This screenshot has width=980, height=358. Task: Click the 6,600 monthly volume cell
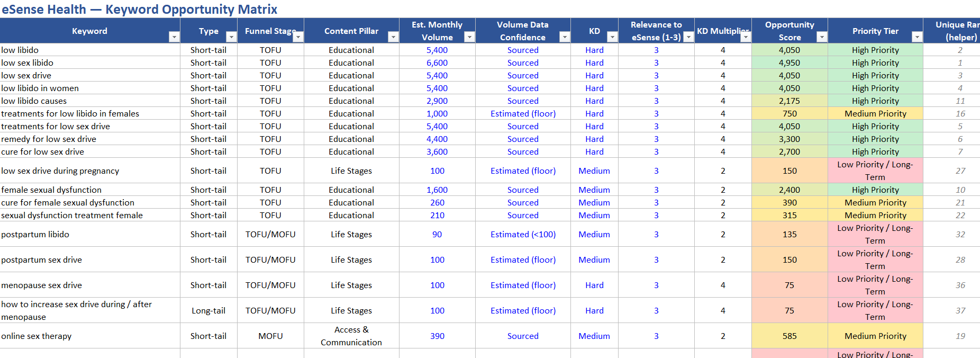point(437,62)
